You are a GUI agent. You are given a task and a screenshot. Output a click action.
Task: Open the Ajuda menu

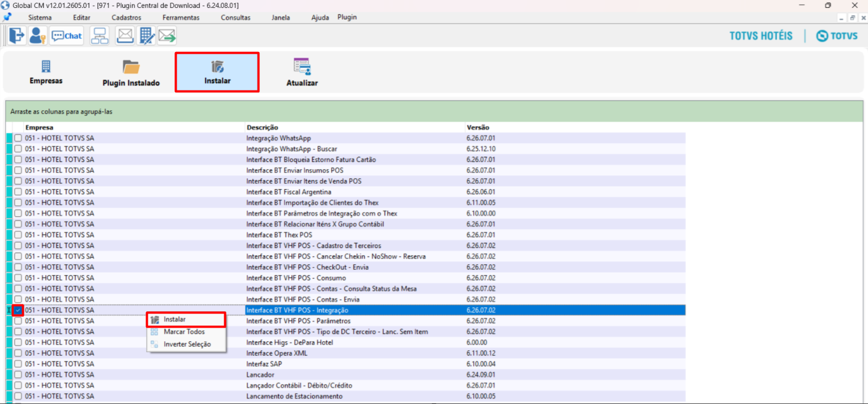[x=320, y=18]
